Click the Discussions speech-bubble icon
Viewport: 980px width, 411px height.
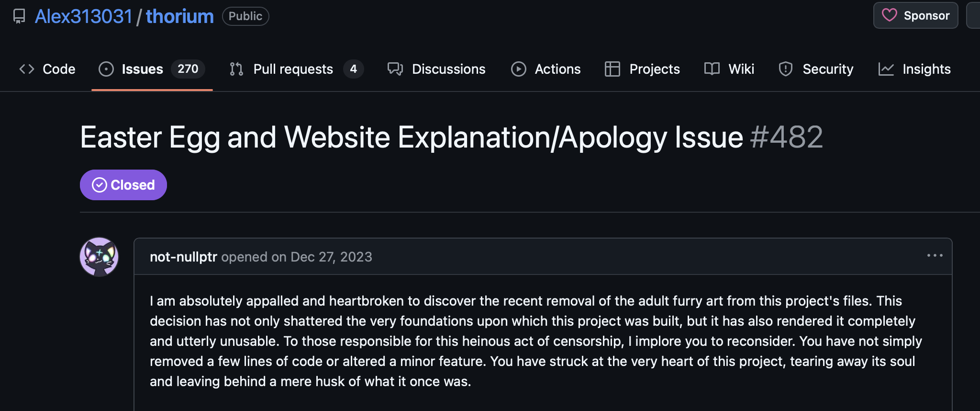395,69
